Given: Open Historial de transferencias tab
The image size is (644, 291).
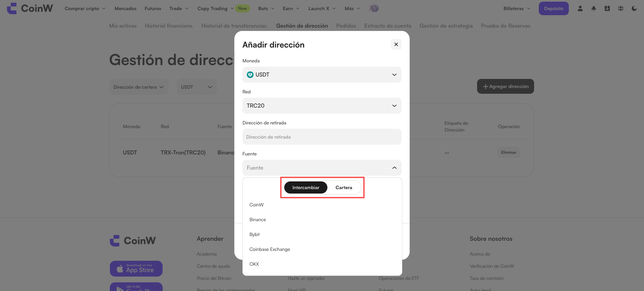Looking at the screenshot, I should pyautogui.click(x=235, y=26).
